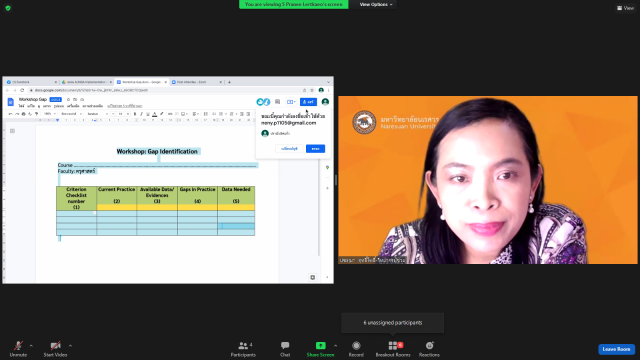Open video options arrow beside Start Video

click(x=70, y=346)
